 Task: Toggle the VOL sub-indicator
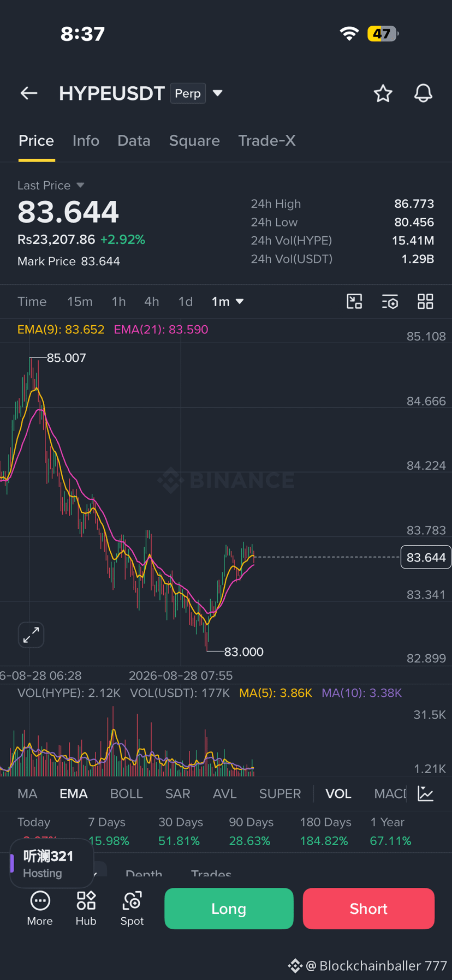pos(338,794)
